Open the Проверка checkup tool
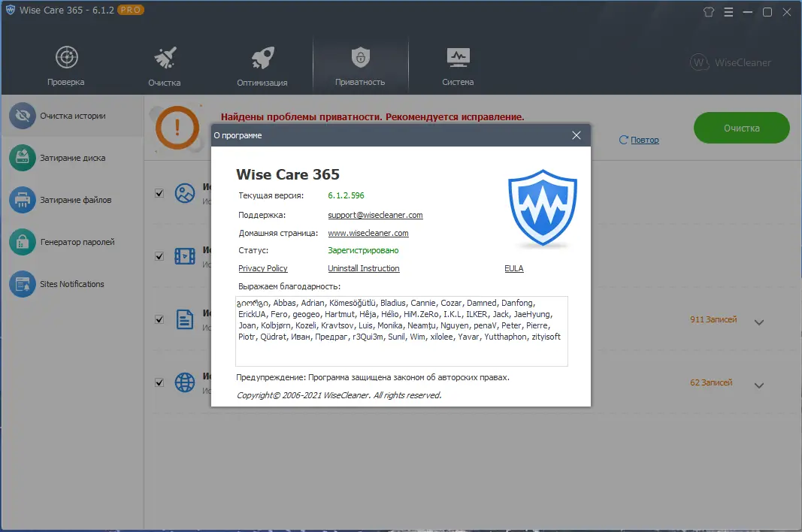 pyautogui.click(x=65, y=63)
